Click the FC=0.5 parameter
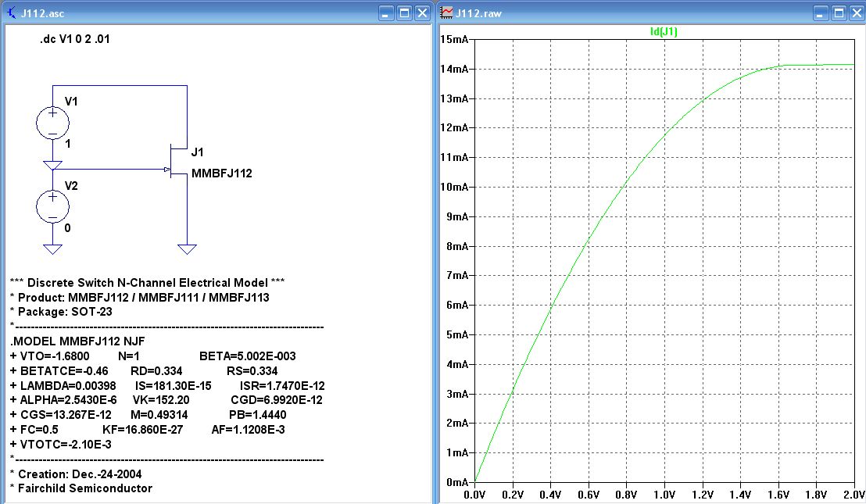The image size is (866, 504). point(39,430)
